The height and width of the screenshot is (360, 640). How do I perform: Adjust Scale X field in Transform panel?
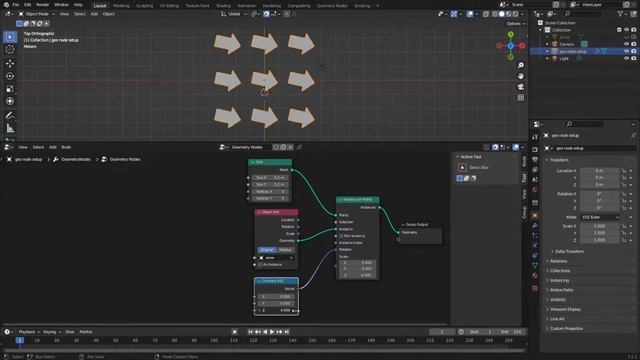coord(599,226)
